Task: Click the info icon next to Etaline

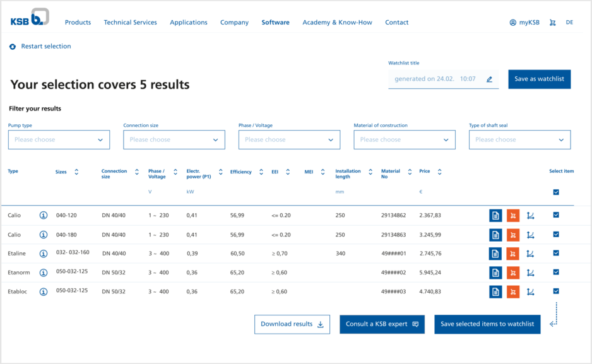Action: click(44, 254)
